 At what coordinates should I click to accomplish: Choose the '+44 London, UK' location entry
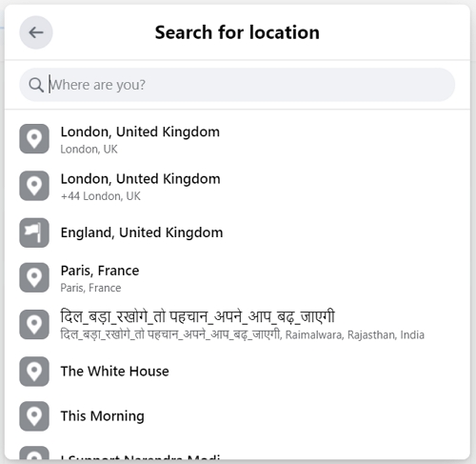[x=237, y=186]
